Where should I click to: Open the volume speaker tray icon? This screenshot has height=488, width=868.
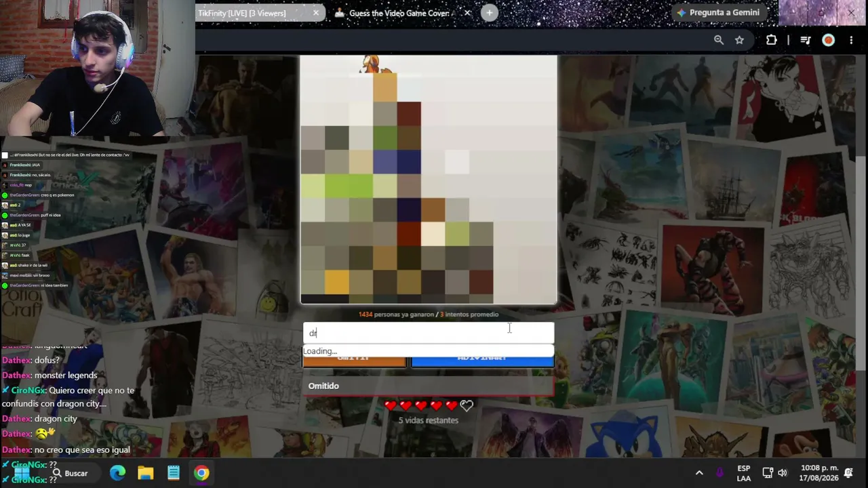click(783, 473)
